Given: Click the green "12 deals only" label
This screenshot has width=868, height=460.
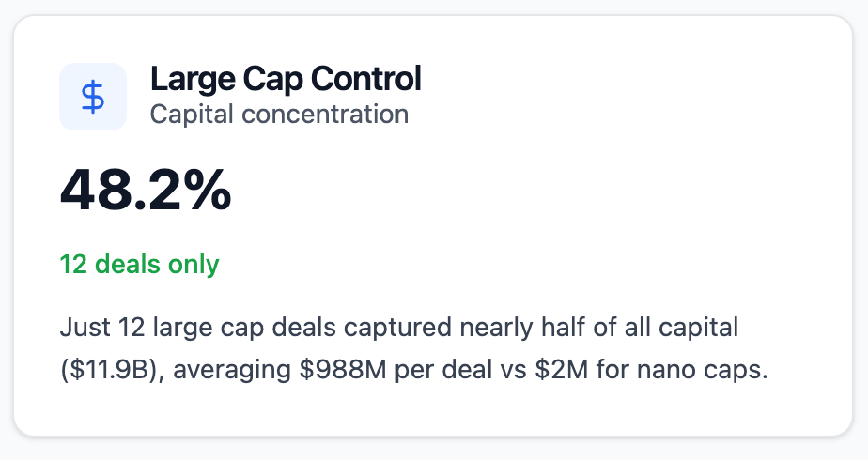Looking at the screenshot, I should click(x=139, y=265).
